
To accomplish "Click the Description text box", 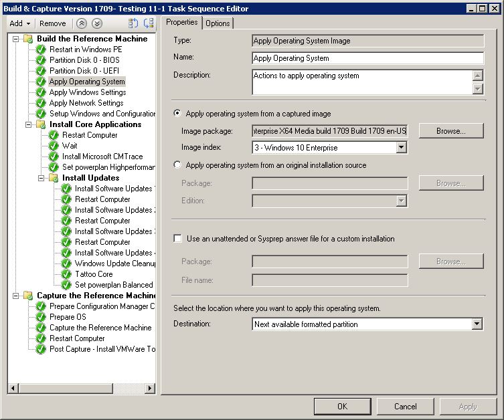I will point(362,82).
